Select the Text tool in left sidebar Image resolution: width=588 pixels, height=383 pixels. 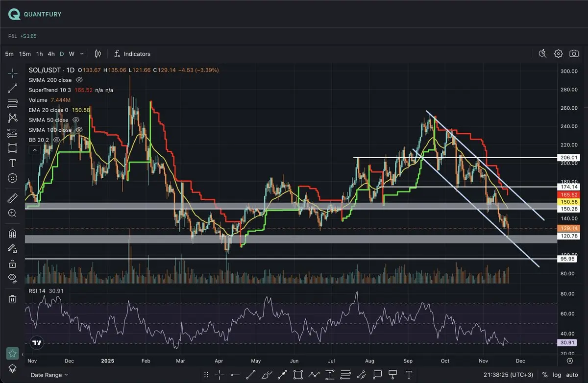coord(13,163)
